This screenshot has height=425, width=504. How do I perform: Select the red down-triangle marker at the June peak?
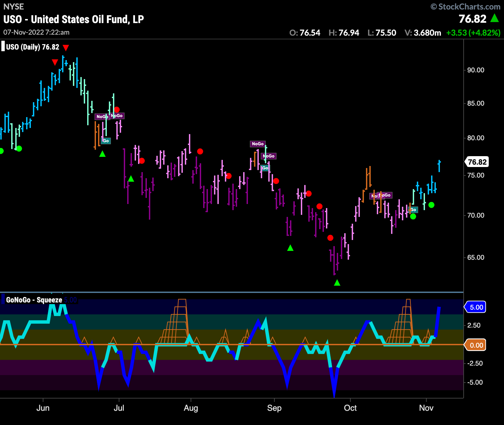click(x=55, y=62)
